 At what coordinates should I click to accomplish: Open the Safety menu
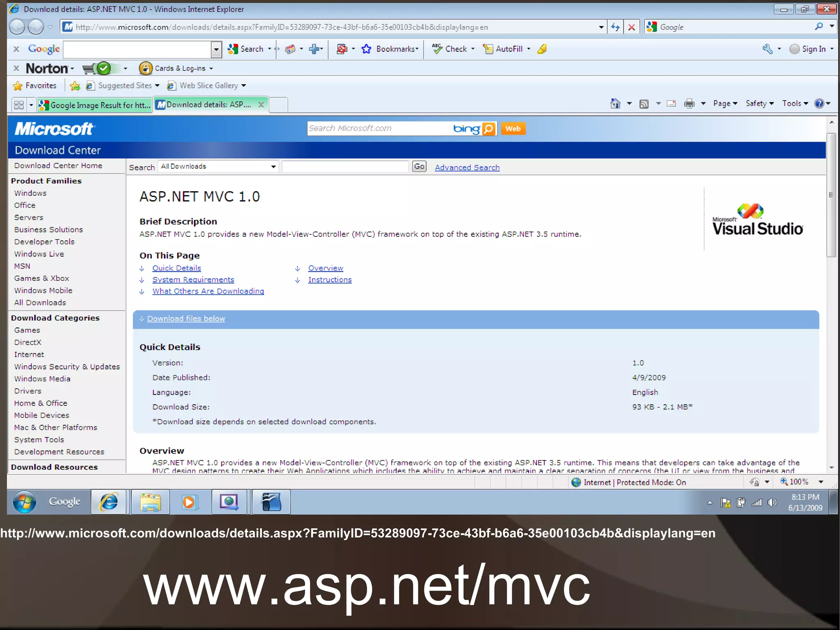tap(760, 103)
